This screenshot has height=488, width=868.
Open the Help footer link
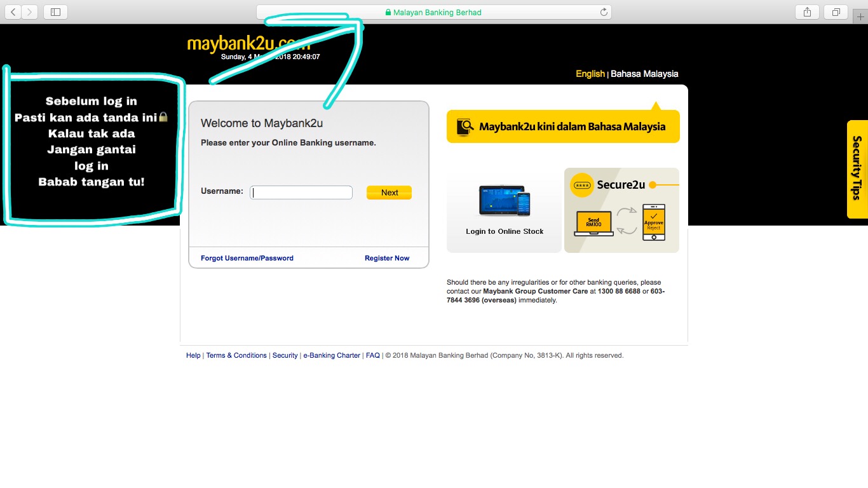pyautogui.click(x=193, y=355)
